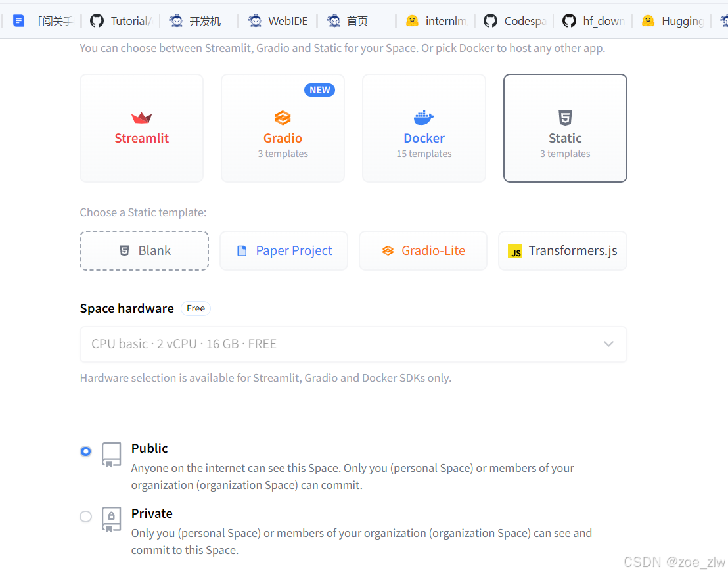Click the 'Private' heading text
This screenshot has height=575, width=728.
(151, 513)
